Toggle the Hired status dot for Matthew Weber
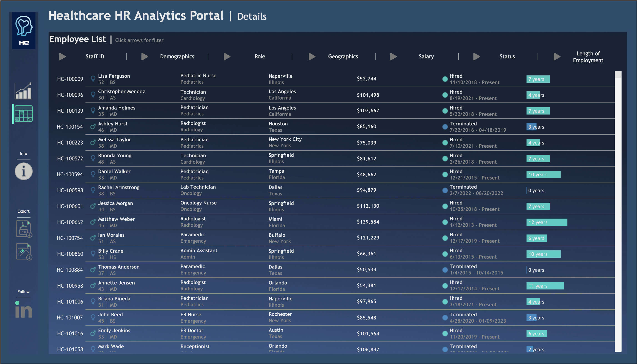The height and width of the screenshot is (364, 637). tap(445, 222)
